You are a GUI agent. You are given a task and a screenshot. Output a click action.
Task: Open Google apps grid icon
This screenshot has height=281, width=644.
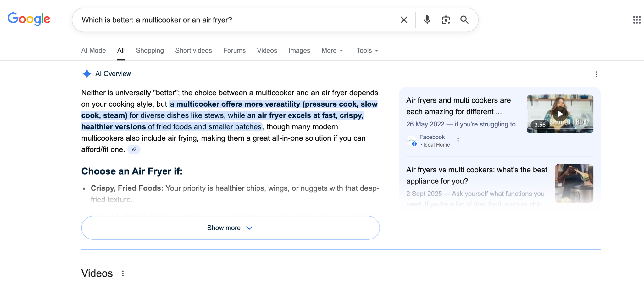tap(637, 20)
